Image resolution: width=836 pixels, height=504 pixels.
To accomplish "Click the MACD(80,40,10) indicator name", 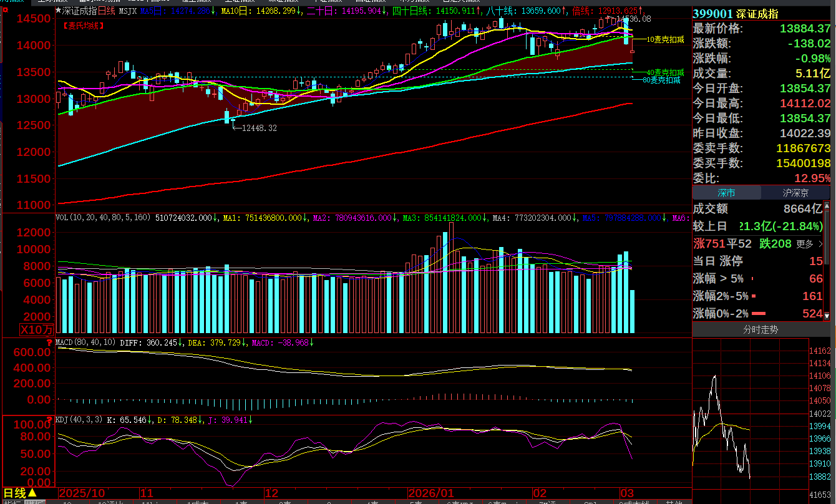I will pos(85,342).
